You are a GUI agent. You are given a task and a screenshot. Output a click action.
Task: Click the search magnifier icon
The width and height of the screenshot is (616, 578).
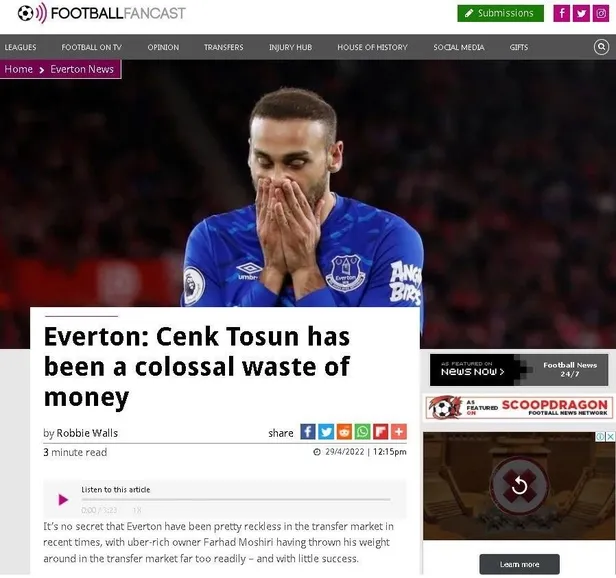click(x=601, y=47)
